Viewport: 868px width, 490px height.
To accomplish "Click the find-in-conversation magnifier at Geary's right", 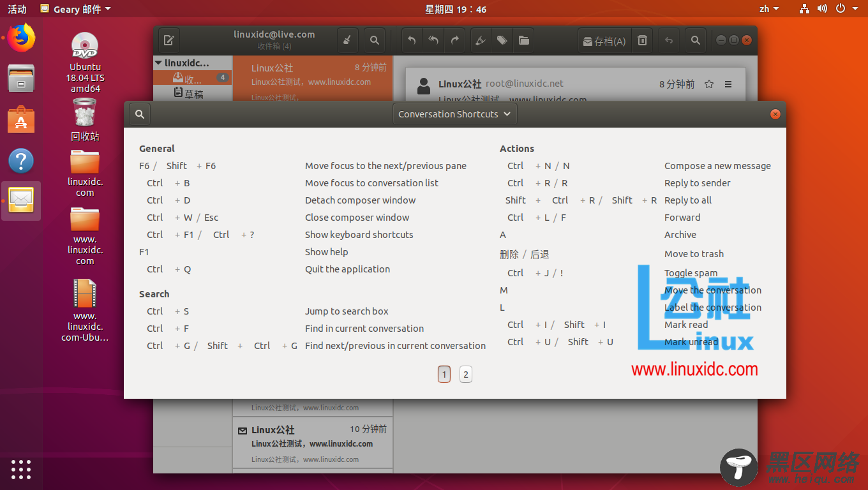I will coord(696,40).
